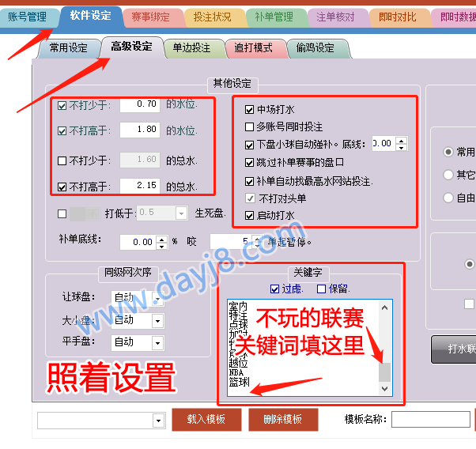Increase the 底线 spinner value

click(x=402, y=141)
